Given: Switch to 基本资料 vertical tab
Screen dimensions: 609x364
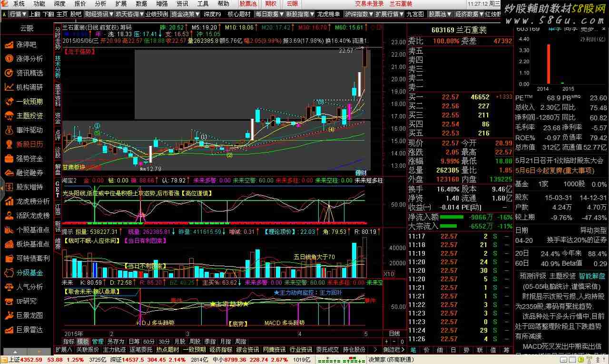Looking at the screenshot, I should (x=58, y=95).
